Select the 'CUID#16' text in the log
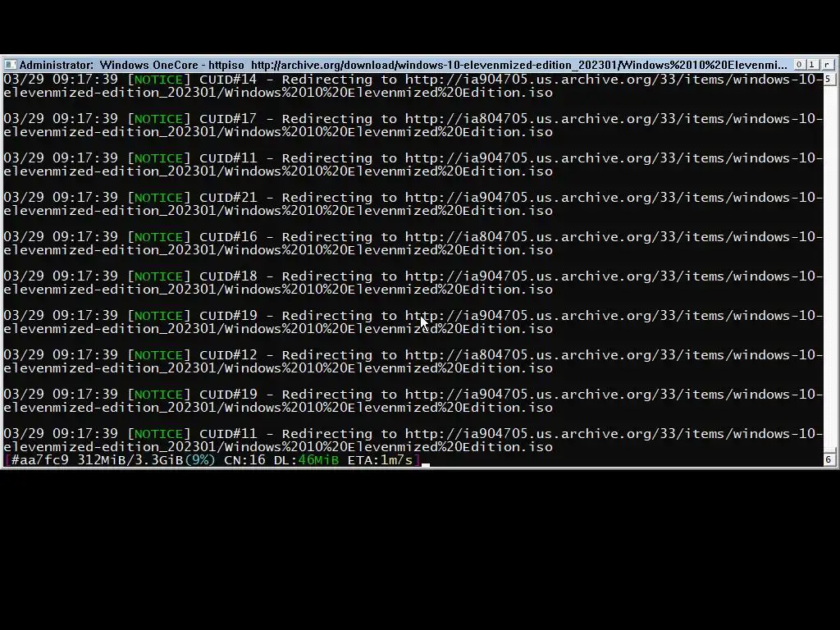 (x=228, y=237)
